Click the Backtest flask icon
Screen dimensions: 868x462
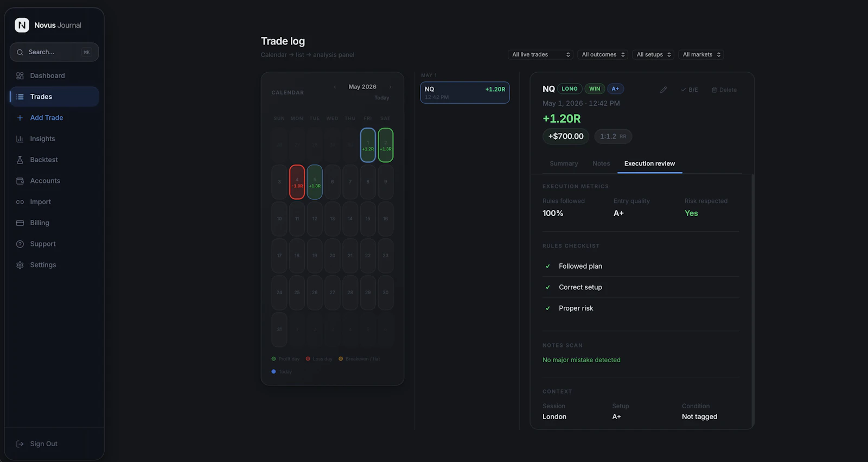click(20, 160)
